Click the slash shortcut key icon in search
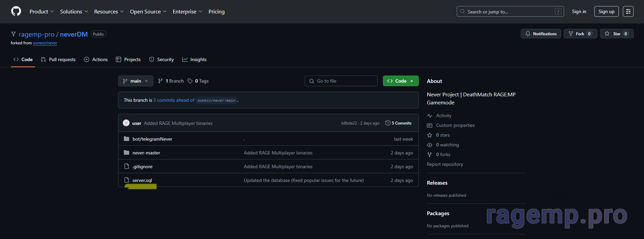Viewport: 644px width, 239px height. [558, 11]
